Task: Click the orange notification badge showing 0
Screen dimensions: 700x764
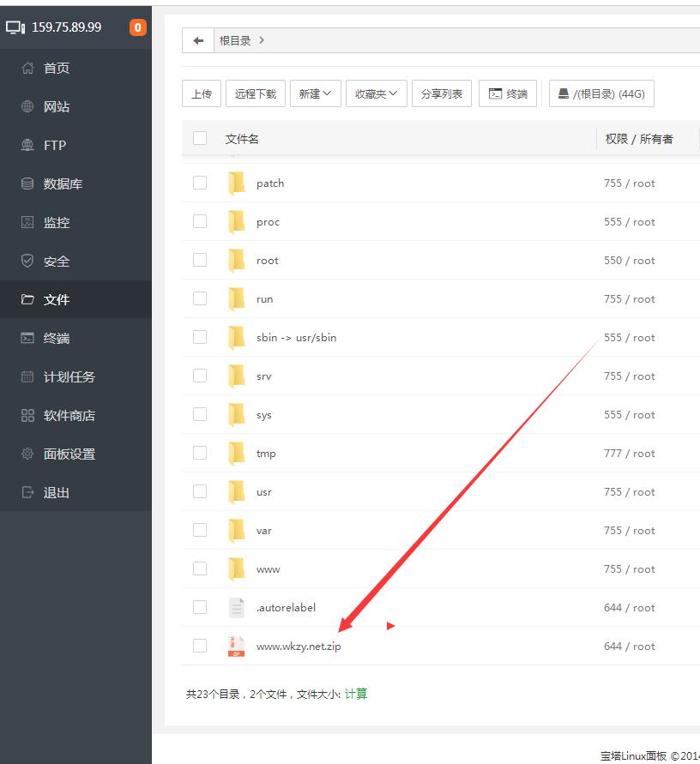Action: pos(137,27)
